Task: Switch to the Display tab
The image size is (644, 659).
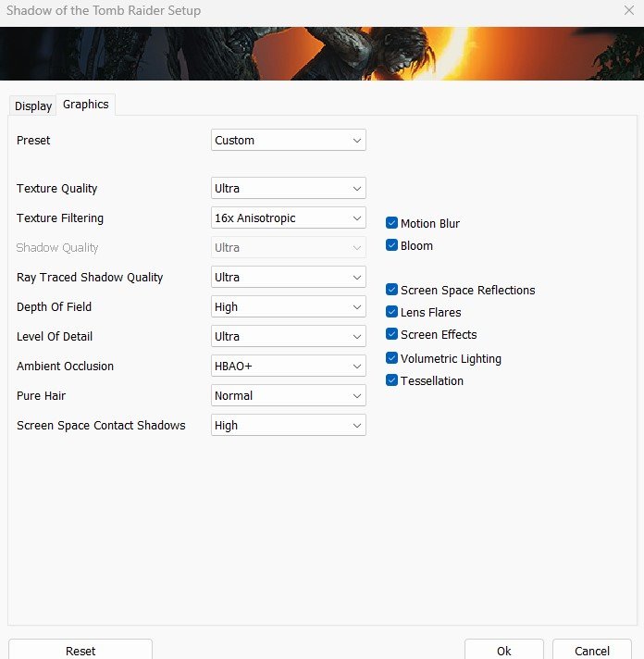Action: [x=32, y=106]
